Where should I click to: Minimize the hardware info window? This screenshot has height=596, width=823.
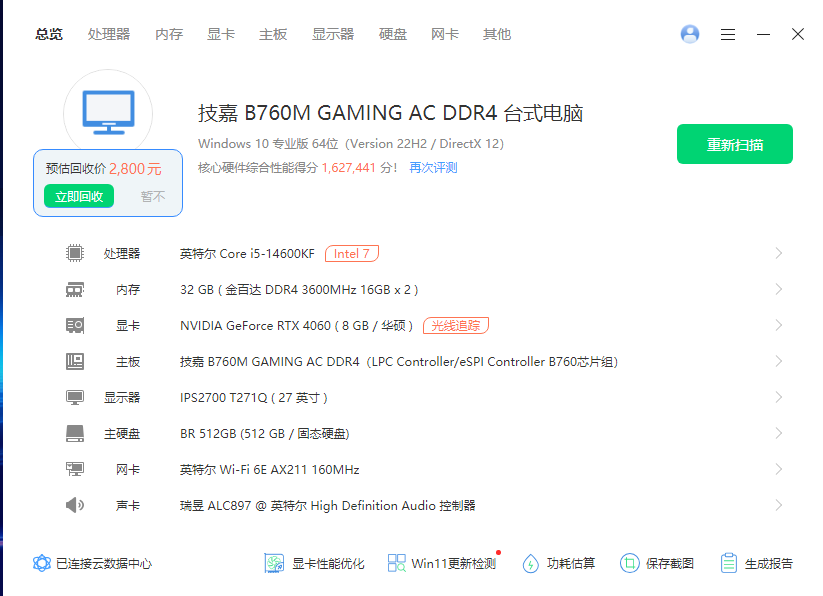tap(763, 35)
